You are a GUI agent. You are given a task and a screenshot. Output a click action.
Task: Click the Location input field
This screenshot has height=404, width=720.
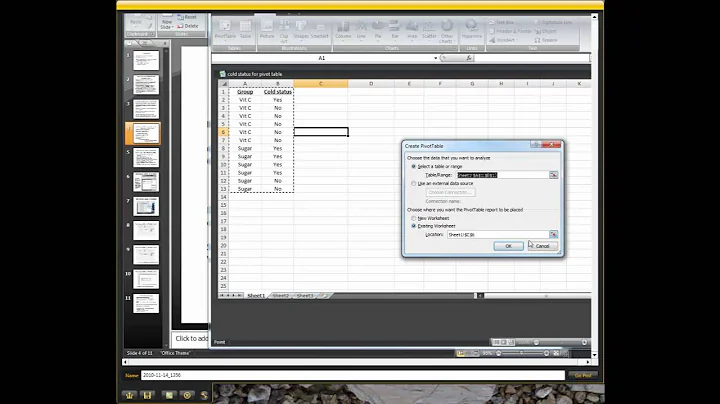click(498, 235)
